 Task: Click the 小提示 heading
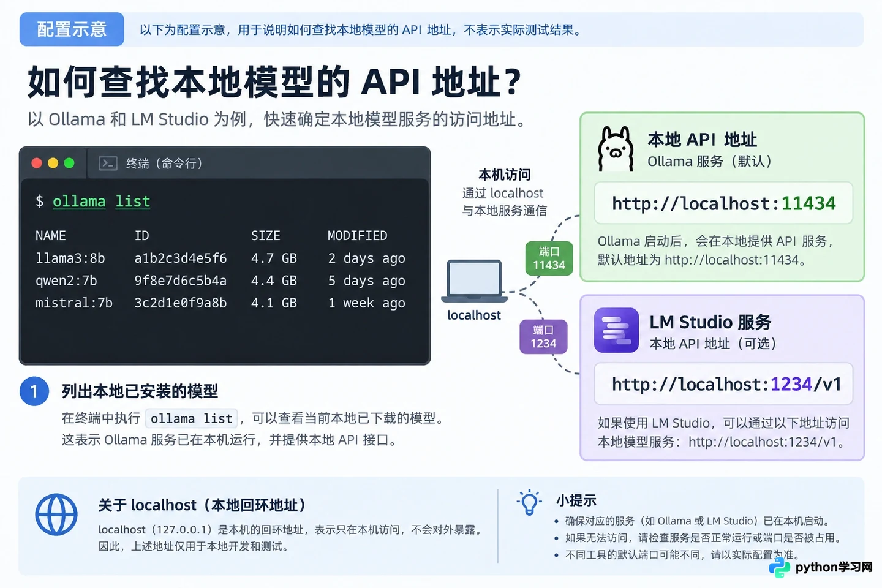[576, 500]
